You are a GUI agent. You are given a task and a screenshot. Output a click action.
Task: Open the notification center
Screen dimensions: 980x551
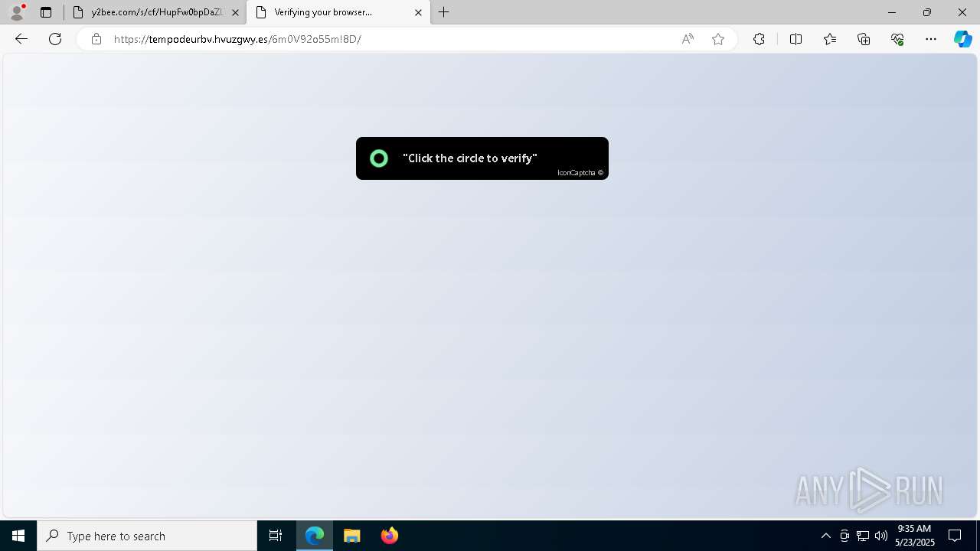(x=955, y=536)
